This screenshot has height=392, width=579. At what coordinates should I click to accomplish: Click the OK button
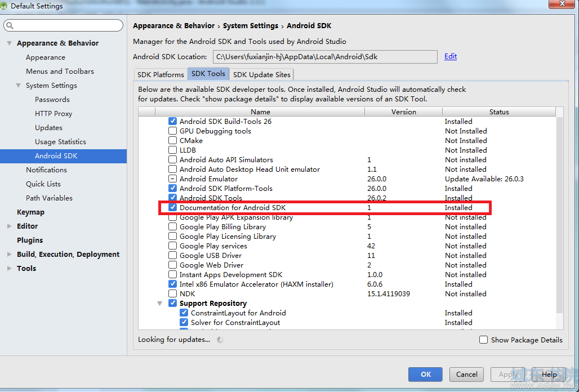click(425, 375)
